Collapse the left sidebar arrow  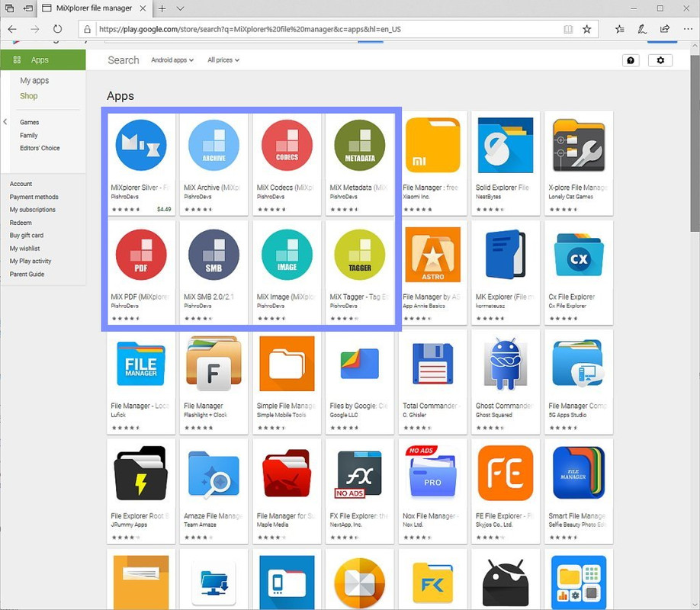pyautogui.click(x=5, y=121)
